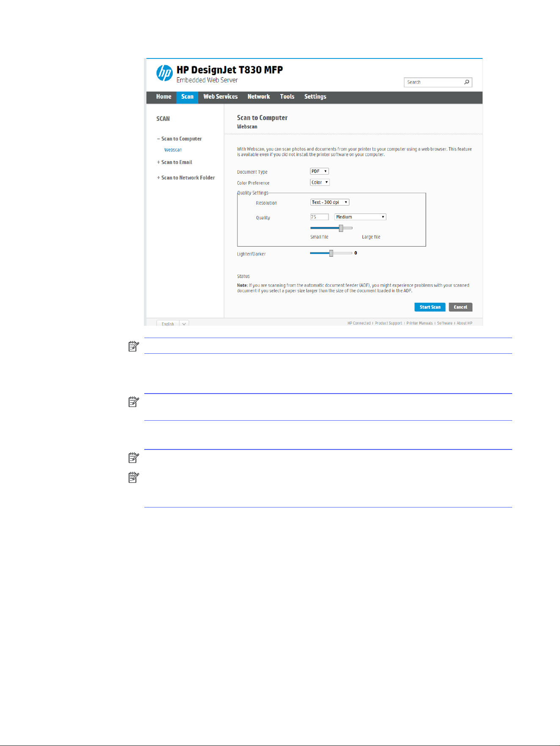The width and height of the screenshot is (560, 746).
Task: Click the Status label text
Action: (x=243, y=276)
